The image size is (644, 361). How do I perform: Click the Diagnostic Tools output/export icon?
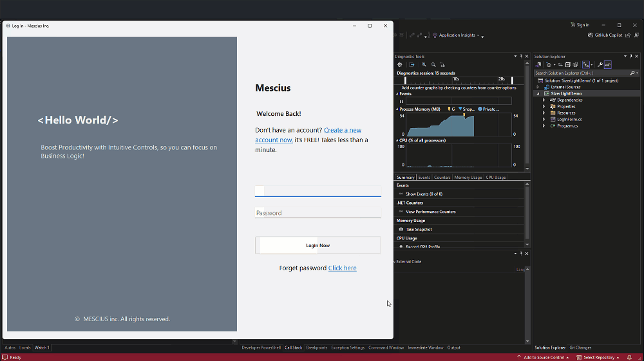coord(412,65)
